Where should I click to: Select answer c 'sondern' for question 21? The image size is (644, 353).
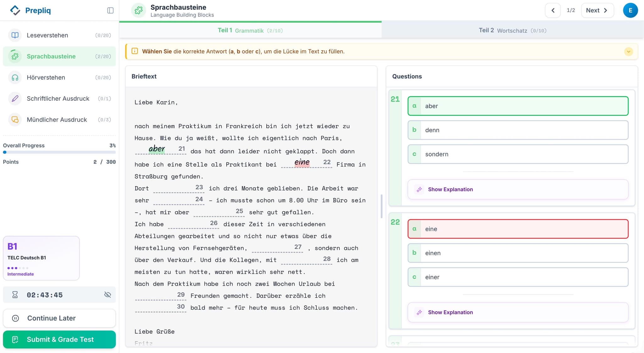pos(518,154)
